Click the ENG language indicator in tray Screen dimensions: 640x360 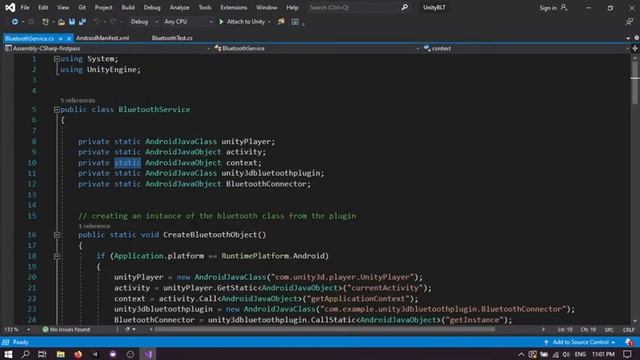[x=580, y=354]
